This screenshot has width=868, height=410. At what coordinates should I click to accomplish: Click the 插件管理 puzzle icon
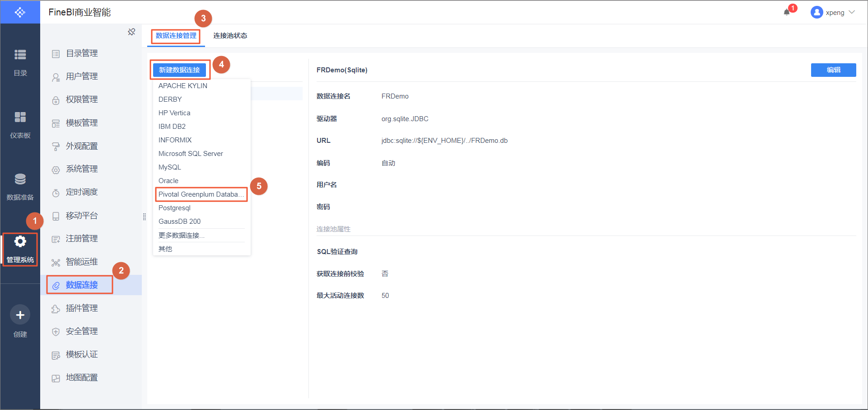56,309
